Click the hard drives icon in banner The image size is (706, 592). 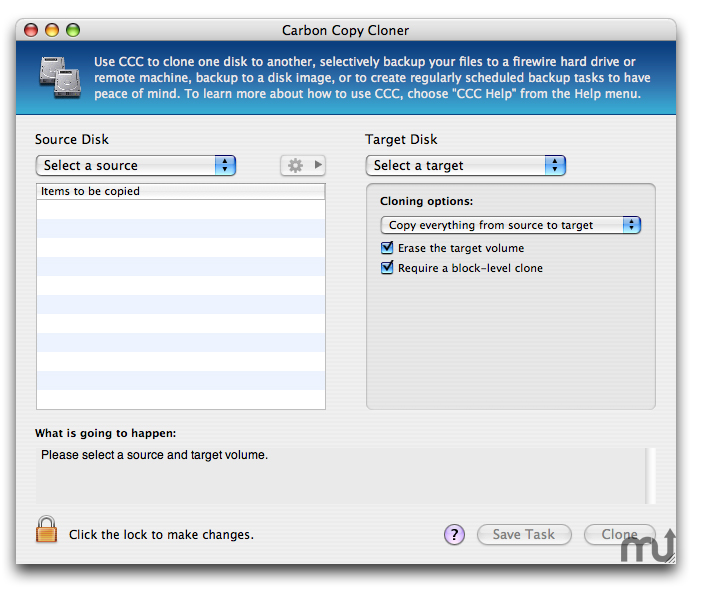tap(60, 77)
